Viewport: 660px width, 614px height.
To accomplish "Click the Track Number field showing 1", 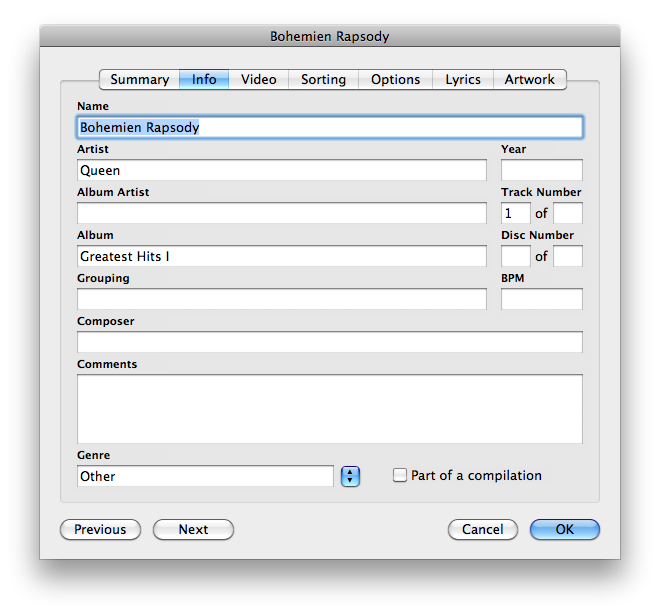I will 515,214.
